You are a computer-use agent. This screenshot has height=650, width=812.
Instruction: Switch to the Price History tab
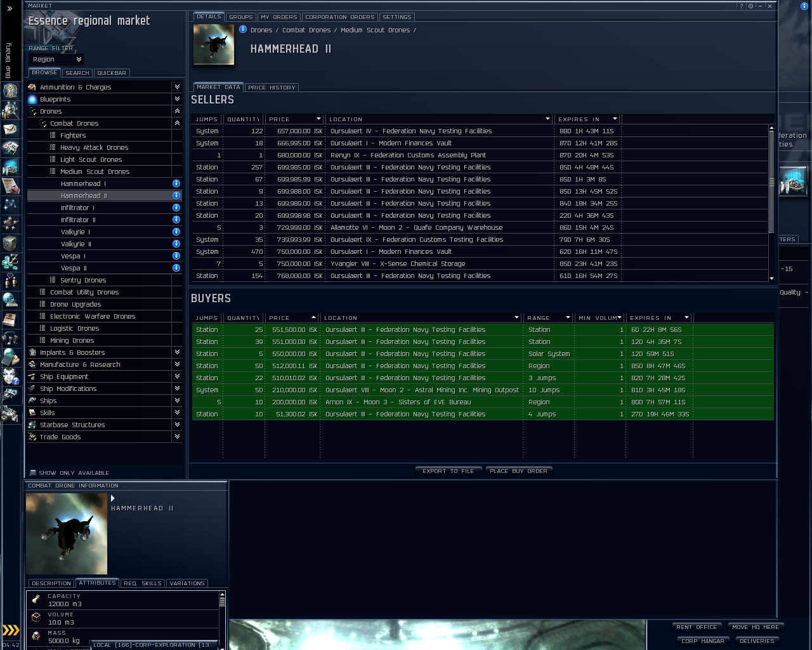click(272, 88)
